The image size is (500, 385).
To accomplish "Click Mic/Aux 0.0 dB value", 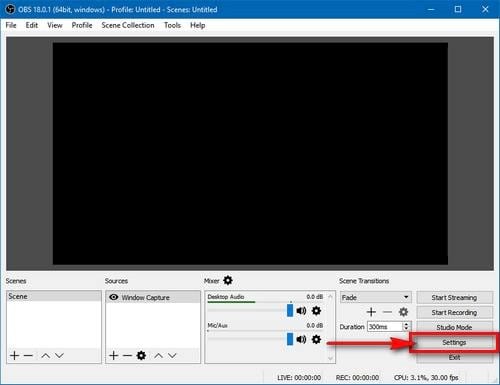I will [315, 325].
